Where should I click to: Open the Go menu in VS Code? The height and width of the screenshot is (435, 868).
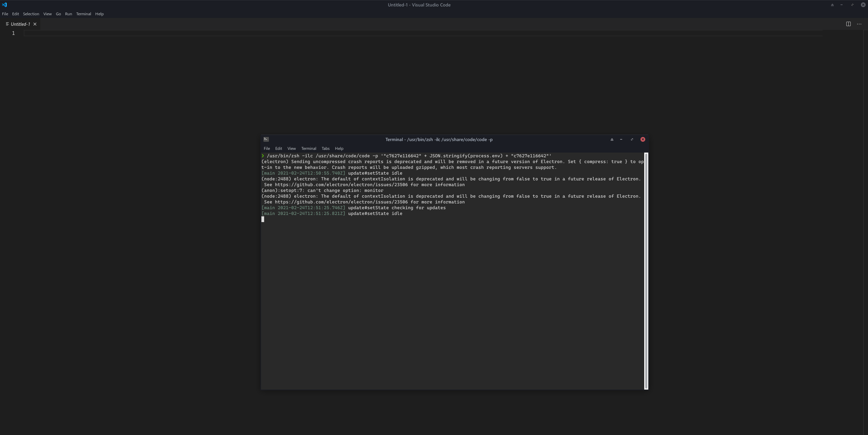tap(58, 14)
